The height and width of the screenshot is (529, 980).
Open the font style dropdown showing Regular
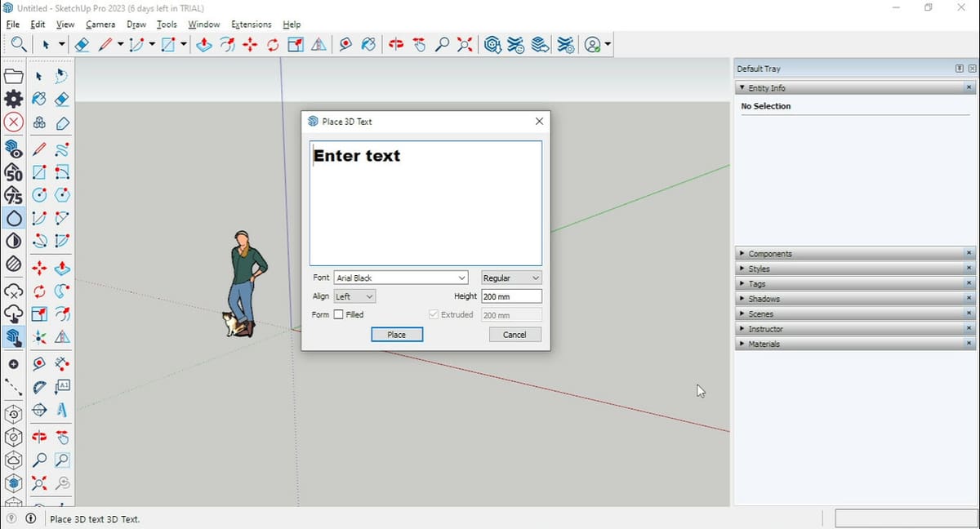(x=511, y=278)
